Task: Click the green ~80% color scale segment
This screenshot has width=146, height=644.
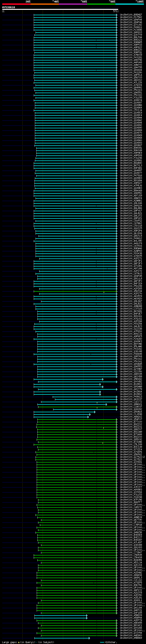Action: click(101, 4)
